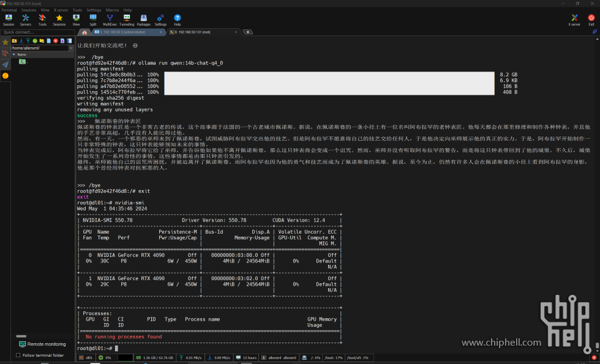Image resolution: width=600 pixels, height=364 pixels.
Task: Open the View menu
Action: (x=45, y=10)
